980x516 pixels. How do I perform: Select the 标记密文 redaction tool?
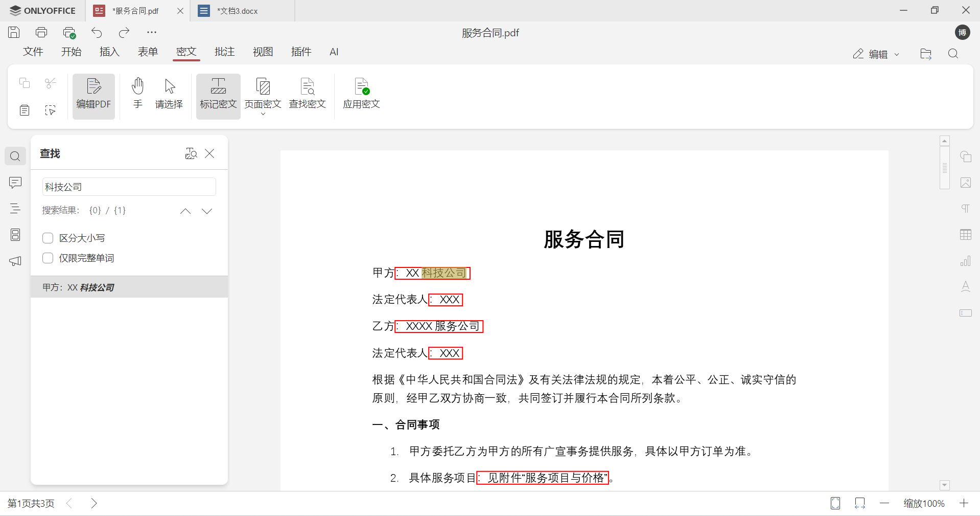coord(218,95)
